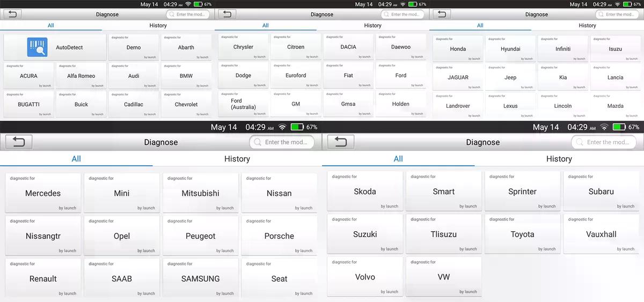The width and height of the screenshot is (644, 302).
Task: Choose the Kia card
Action: point(563,77)
